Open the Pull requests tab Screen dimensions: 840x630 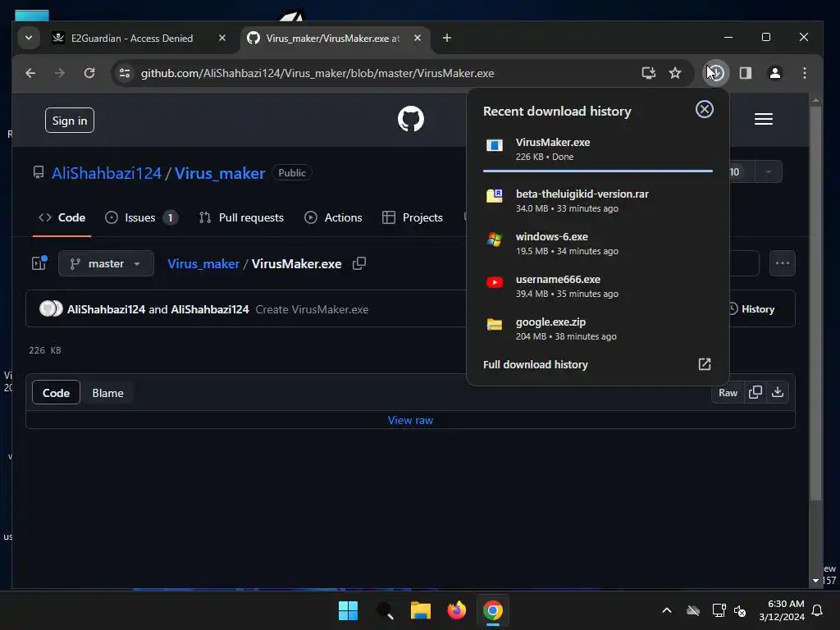pyautogui.click(x=241, y=217)
